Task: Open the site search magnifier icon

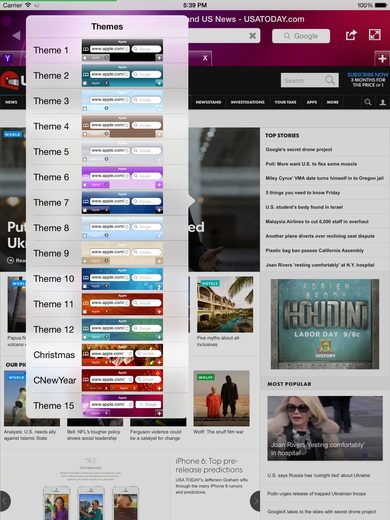Action: coord(368,102)
